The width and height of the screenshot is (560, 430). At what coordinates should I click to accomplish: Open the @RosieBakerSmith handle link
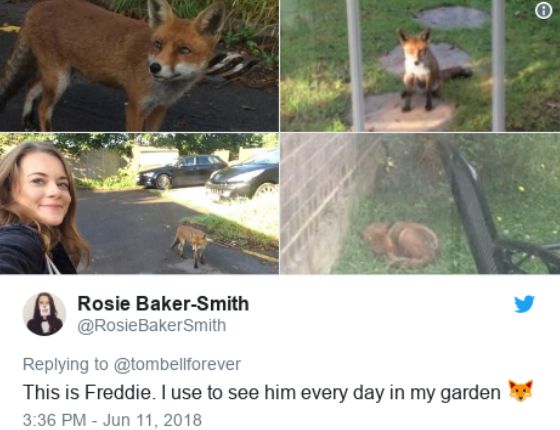point(152,326)
